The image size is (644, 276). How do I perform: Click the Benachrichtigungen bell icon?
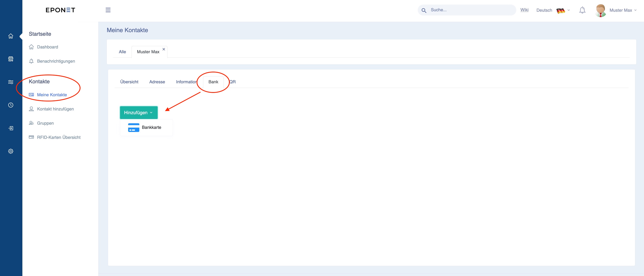[31, 61]
